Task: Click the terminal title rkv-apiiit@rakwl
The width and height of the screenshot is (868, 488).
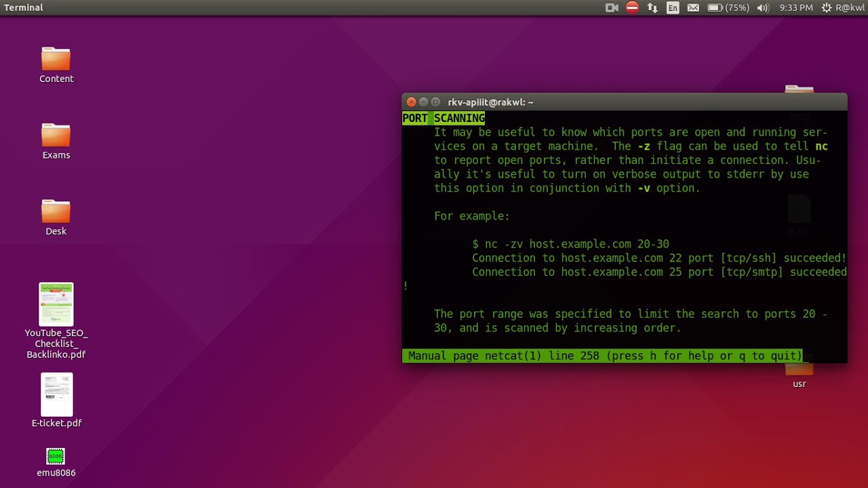Action: click(490, 102)
